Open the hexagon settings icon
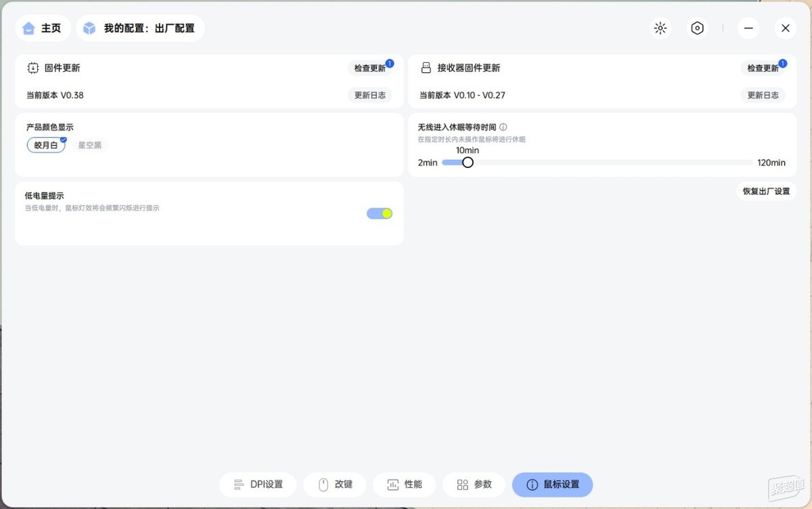 [x=697, y=28]
